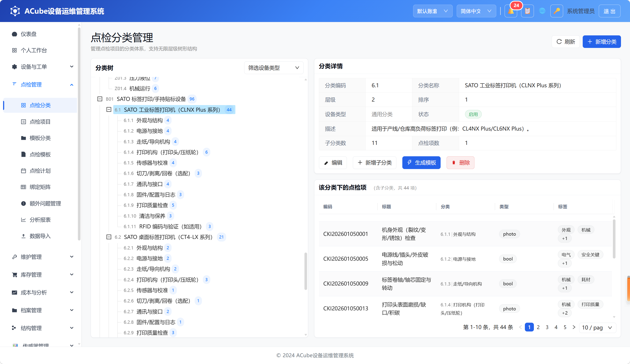Click the 新增子分类 button
630x364 pixels.
coord(374,163)
